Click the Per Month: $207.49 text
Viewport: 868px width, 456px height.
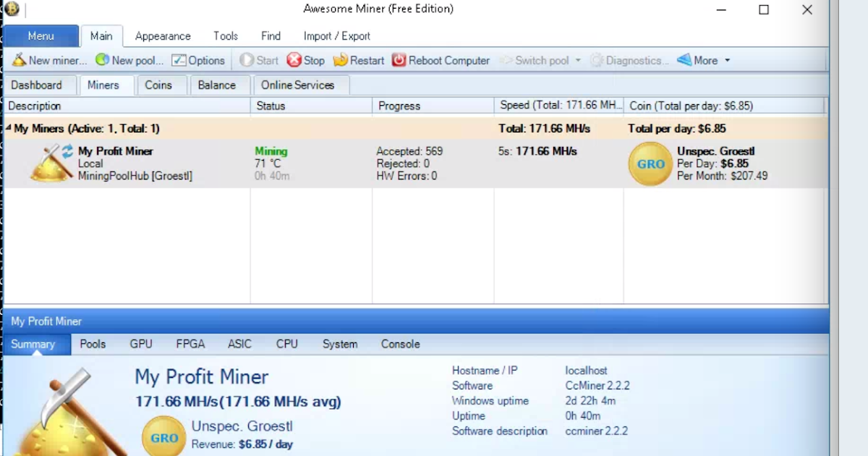pyautogui.click(x=723, y=176)
